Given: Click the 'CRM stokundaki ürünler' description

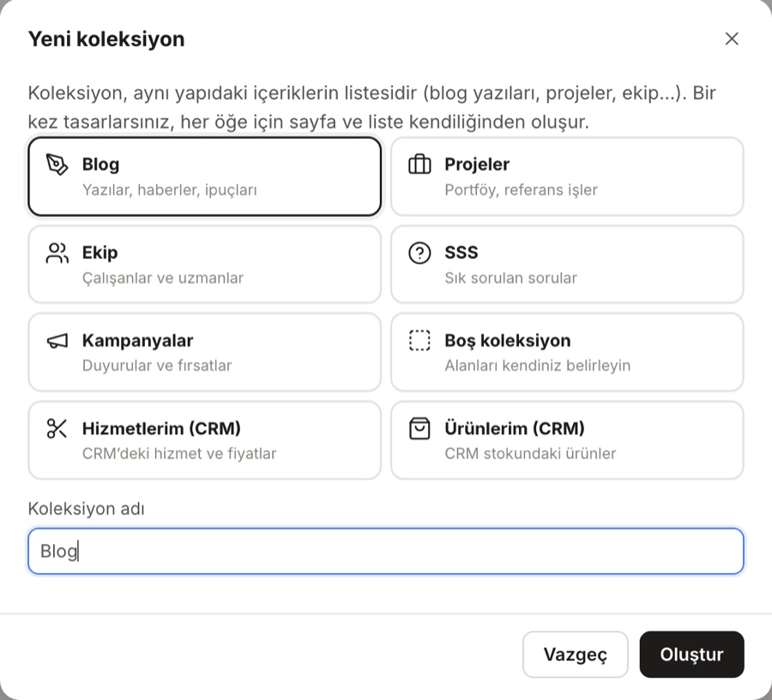Looking at the screenshot, I should 530,454.
